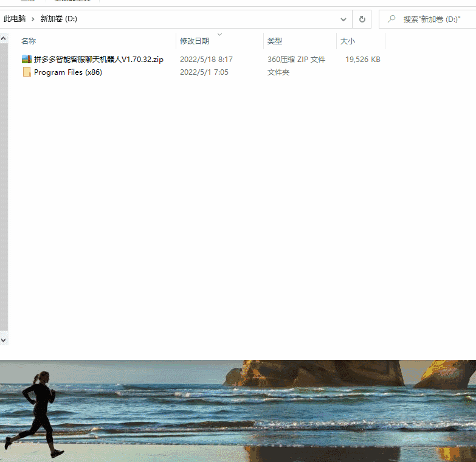Click the size value 19,526 KB
The image size is (476, 462).
pyautogui.click(x=363, y=59)
